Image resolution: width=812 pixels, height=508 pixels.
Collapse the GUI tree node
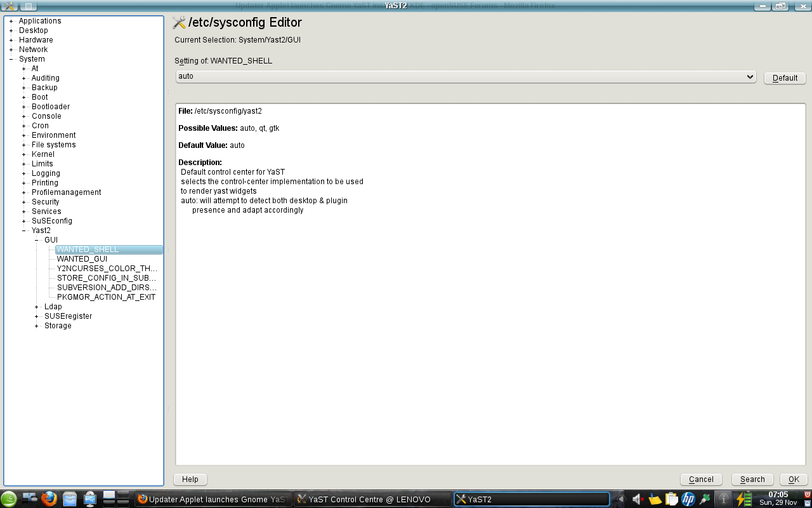(x=37, y=240)
